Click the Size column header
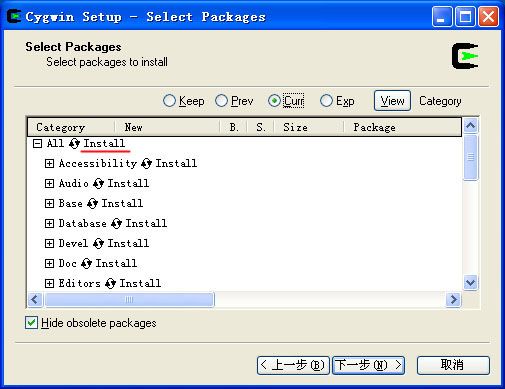Screen dimensions: 505x389 point(309,127)
